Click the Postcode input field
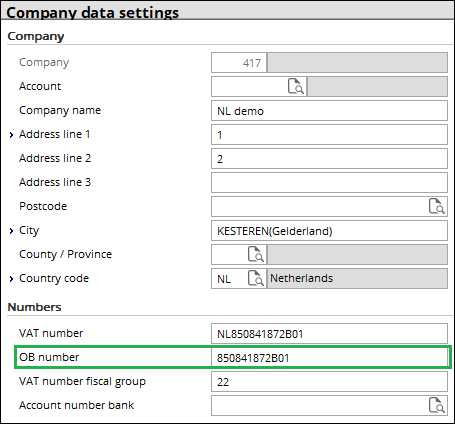The width and height of the screenshot is (455, 424). click(319, 207)
